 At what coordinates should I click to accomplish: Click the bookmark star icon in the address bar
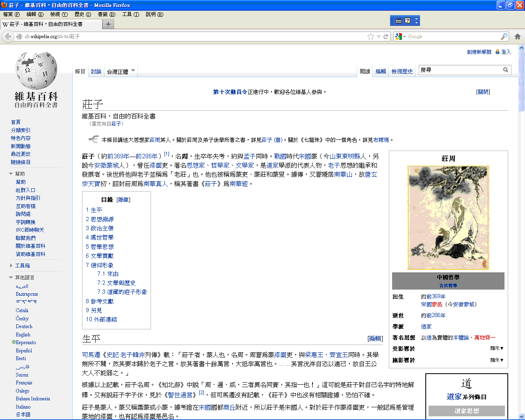coord(371,37)
